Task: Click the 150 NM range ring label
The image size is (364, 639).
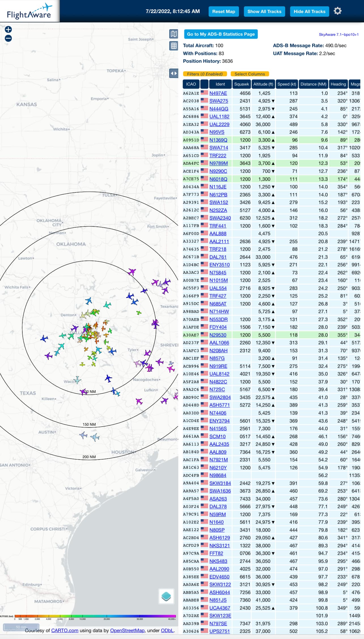Action: click(89, 424)
